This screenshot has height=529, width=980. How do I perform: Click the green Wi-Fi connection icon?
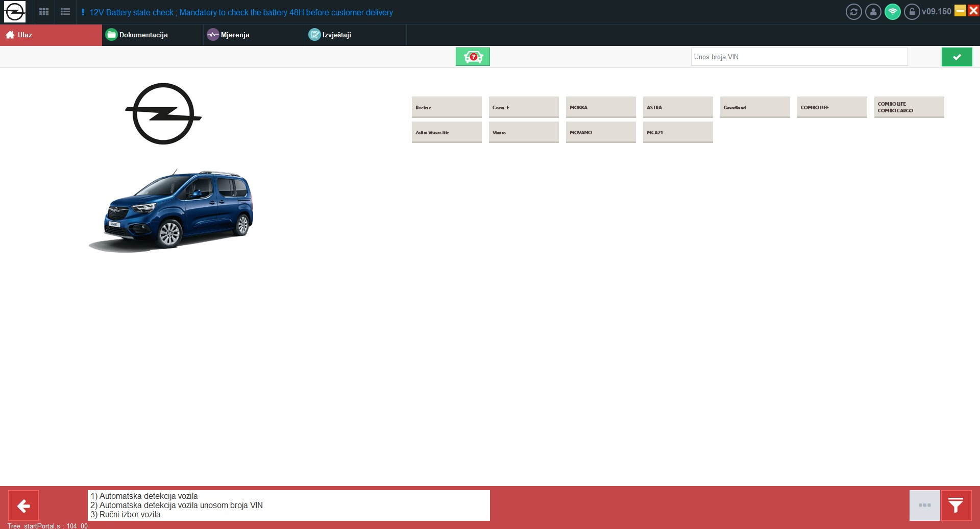tap(892, 12)
